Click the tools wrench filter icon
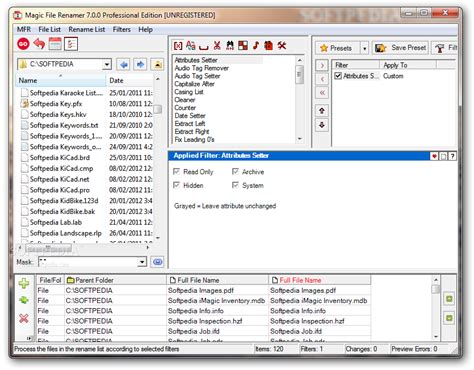 (x=282, y=46)
